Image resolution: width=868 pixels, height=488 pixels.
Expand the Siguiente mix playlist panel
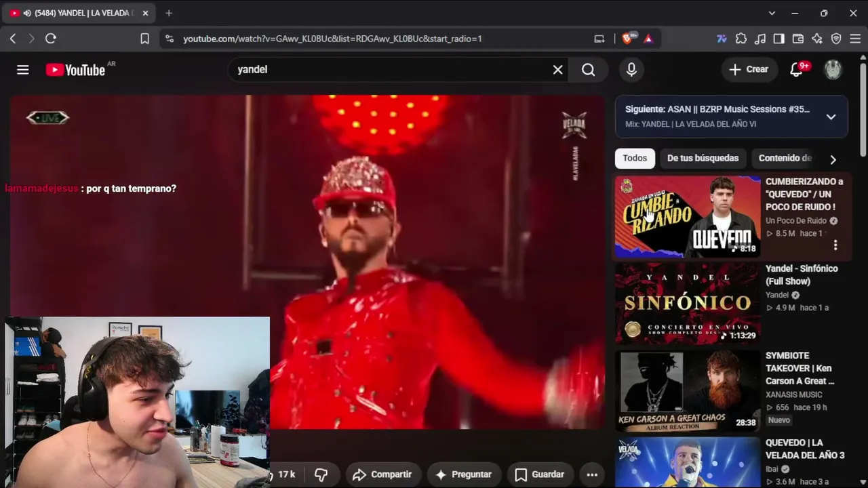[x=831, y=117]
